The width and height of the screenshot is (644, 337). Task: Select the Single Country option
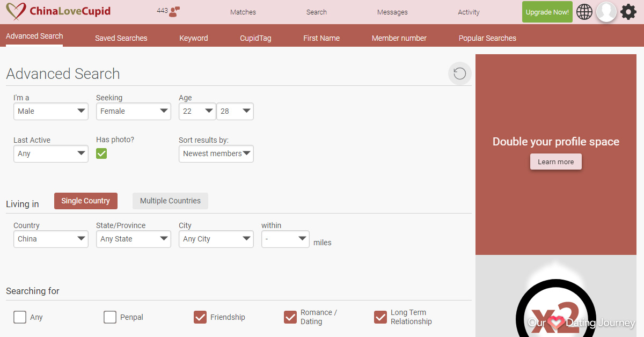click(x=86, y=201)
